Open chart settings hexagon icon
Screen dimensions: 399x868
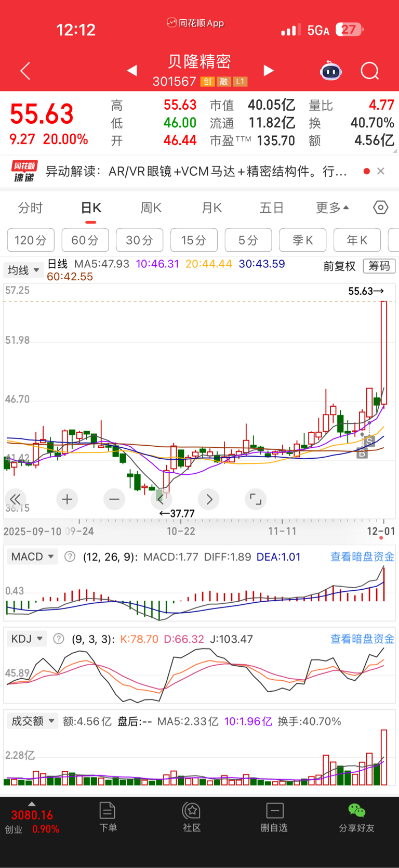pos(381,208)
